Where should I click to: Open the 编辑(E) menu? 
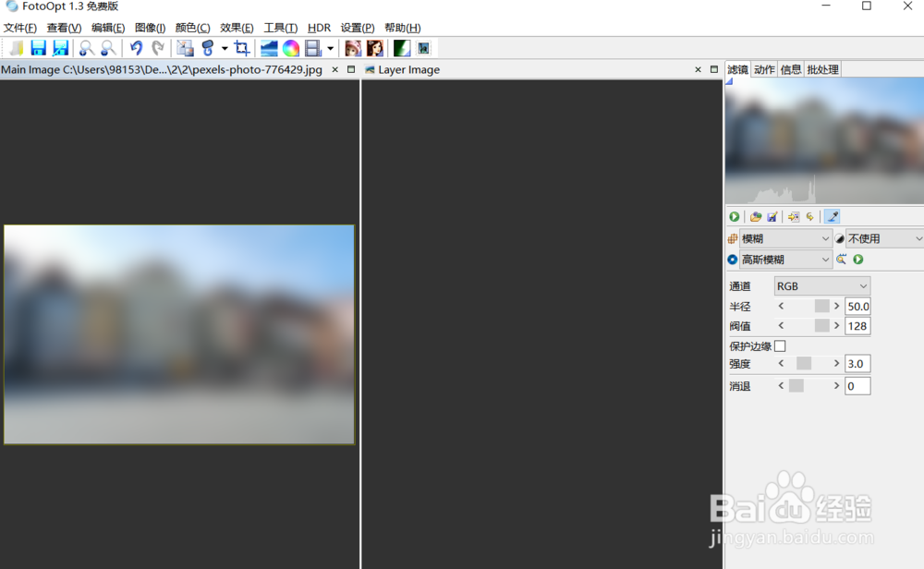click(108, 28)
